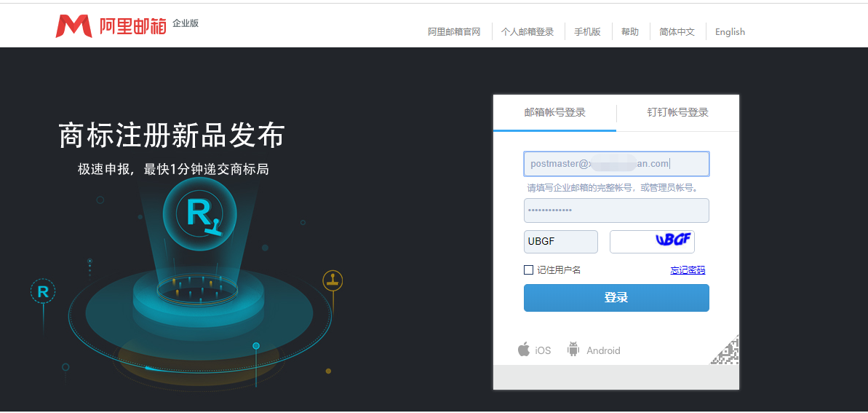
Task: Open the 忘记密码 link
Action: coord(688,270)
